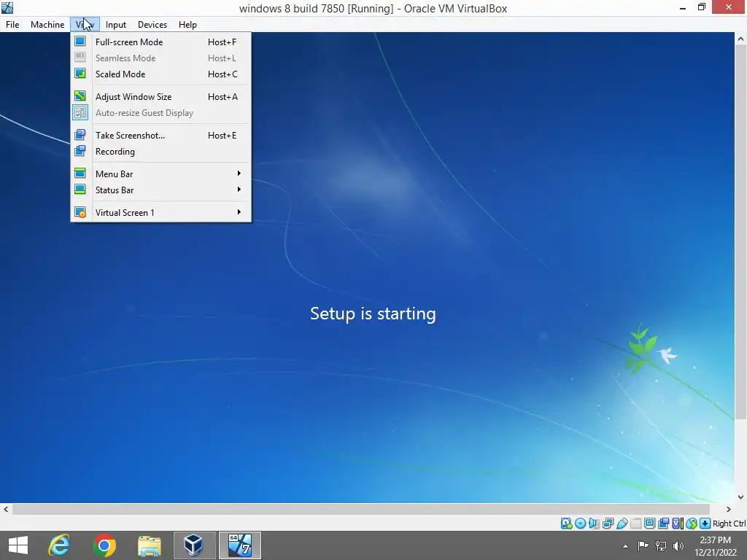Click the Menu Bar icon
747x560 pixels.
coord(80,174)
